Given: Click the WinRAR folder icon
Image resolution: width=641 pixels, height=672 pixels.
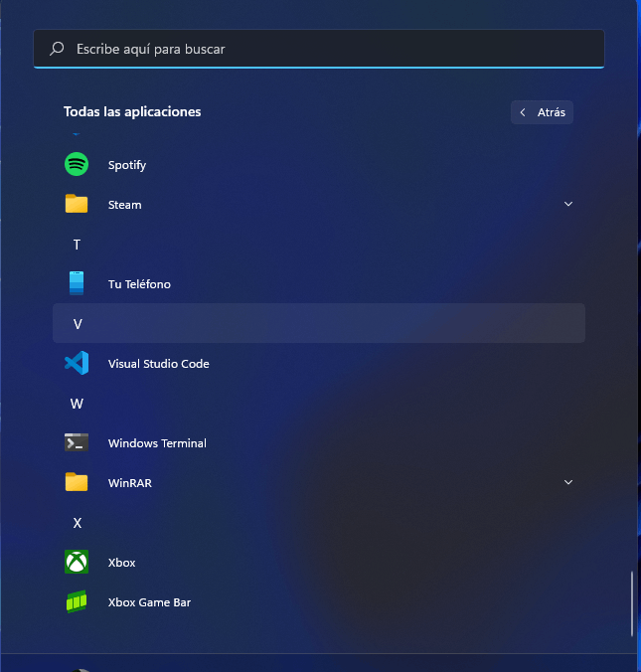Looking at the screenshot, I should [x=77, y=482].
